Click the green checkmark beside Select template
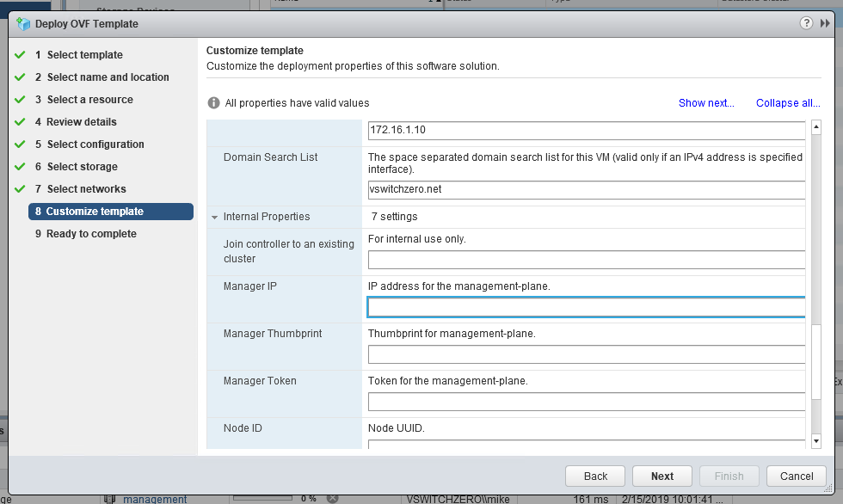 pyautogui.click(x=19, y=54)
